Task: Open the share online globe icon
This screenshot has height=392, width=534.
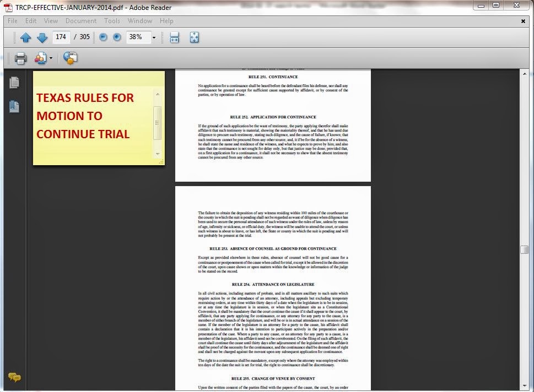Action: click(x=70, y=58)
